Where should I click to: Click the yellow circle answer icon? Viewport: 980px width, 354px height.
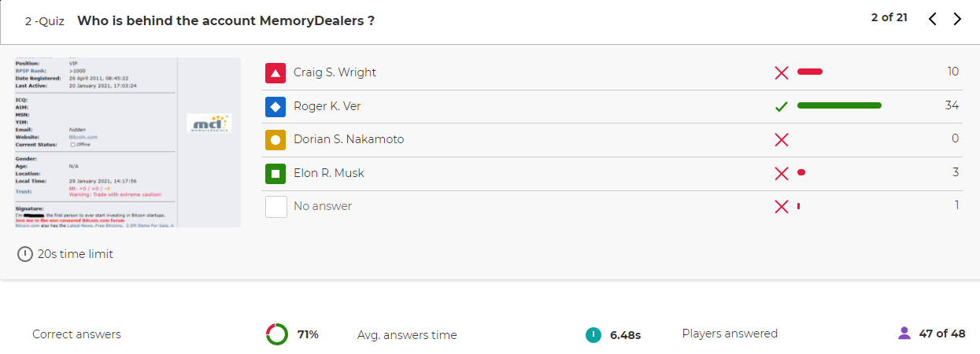(x=276, y=140)
